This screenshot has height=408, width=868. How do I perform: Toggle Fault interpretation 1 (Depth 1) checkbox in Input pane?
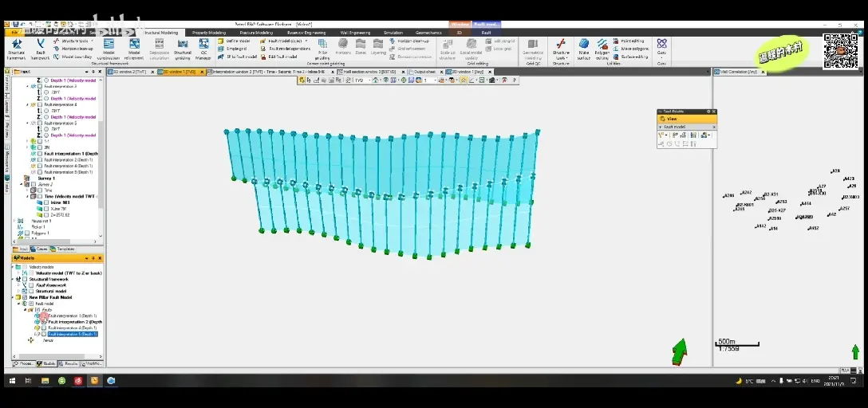40,154
